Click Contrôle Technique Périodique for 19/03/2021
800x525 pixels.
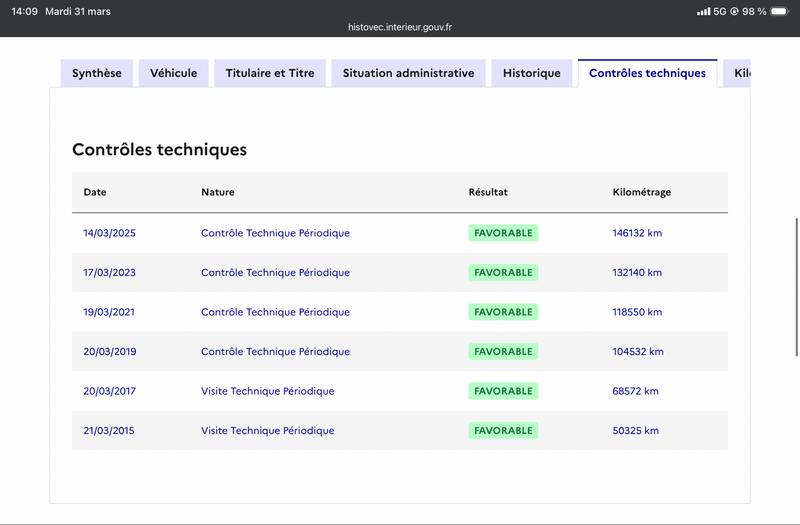point(276,312)
